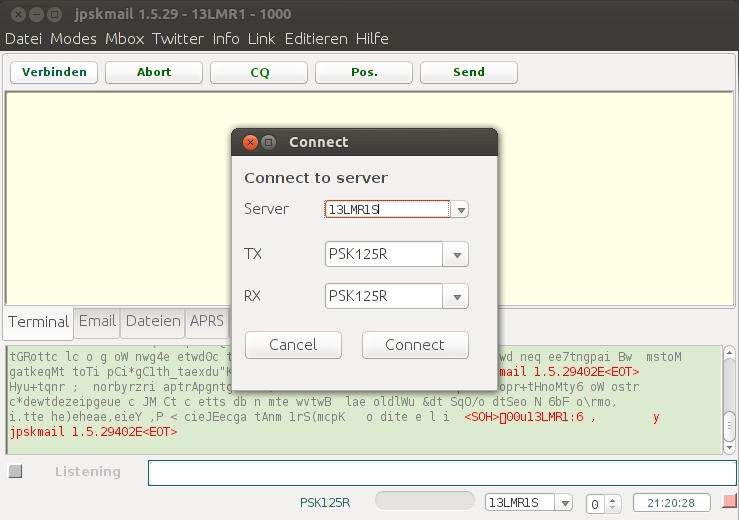Screen dimensions: 739x520
Task: Click the 21:20:28 clock field
Action: pyautogui.click(x=671, y=503)
